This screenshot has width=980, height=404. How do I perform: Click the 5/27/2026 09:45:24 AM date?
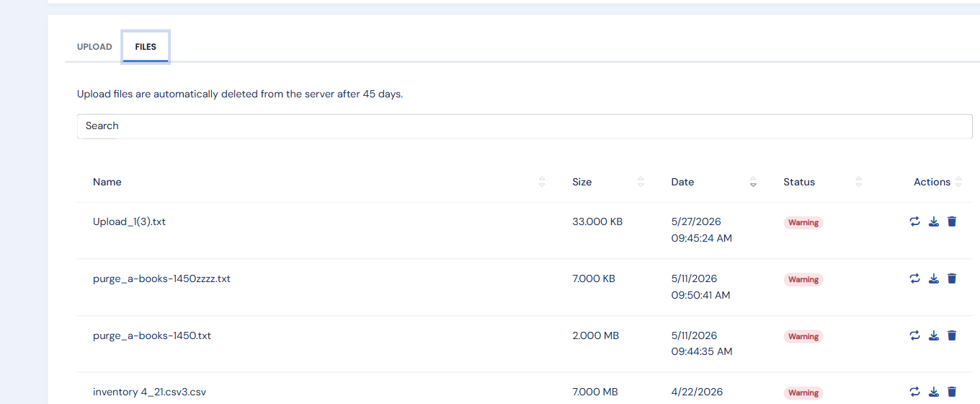[702, 230]
